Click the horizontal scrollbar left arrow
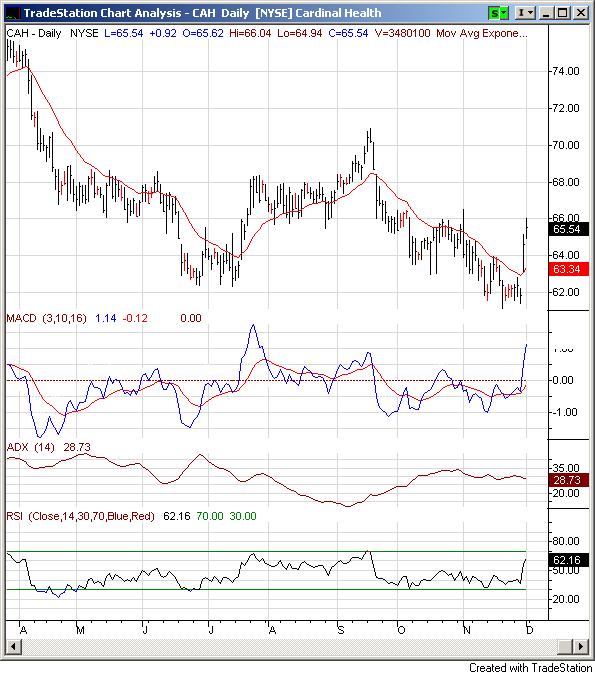The height and width of the screenshot is (674, 595). tap(14, 646)
